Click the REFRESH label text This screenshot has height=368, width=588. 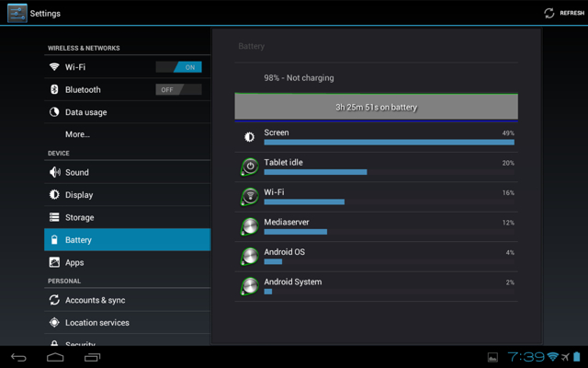coord(571,13)
